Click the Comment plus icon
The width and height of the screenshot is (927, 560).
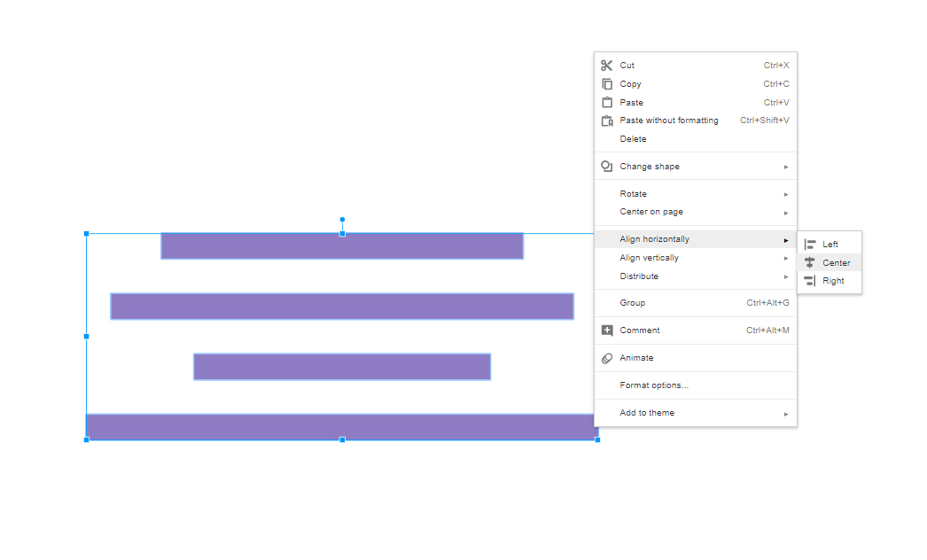[x=607, y=331]
